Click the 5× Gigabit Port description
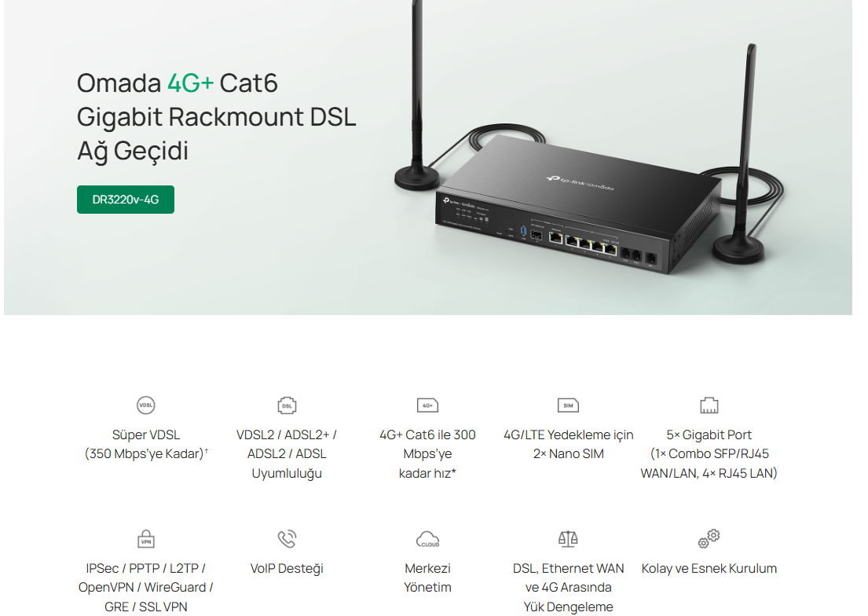The width and height of the screenshot is (868, 616). (709, 453)
